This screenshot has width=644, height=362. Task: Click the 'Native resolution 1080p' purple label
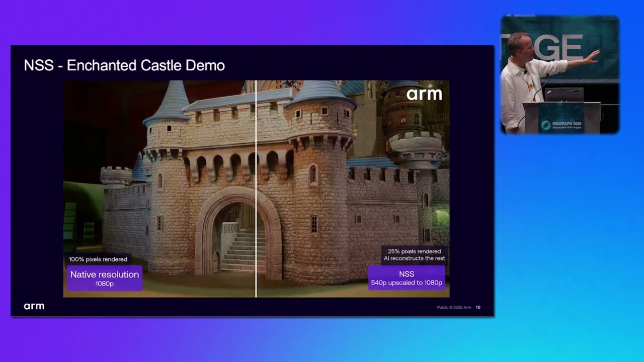pos(105,278)
